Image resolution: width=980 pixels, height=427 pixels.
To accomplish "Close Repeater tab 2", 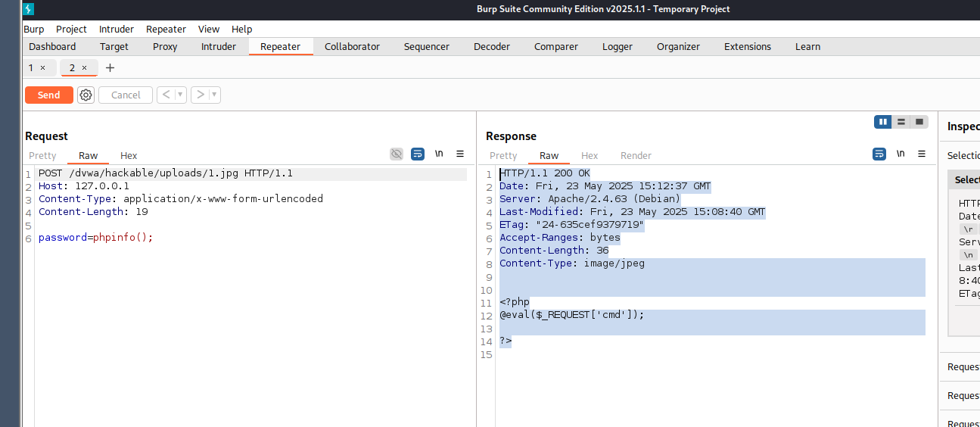I will 84,67.
